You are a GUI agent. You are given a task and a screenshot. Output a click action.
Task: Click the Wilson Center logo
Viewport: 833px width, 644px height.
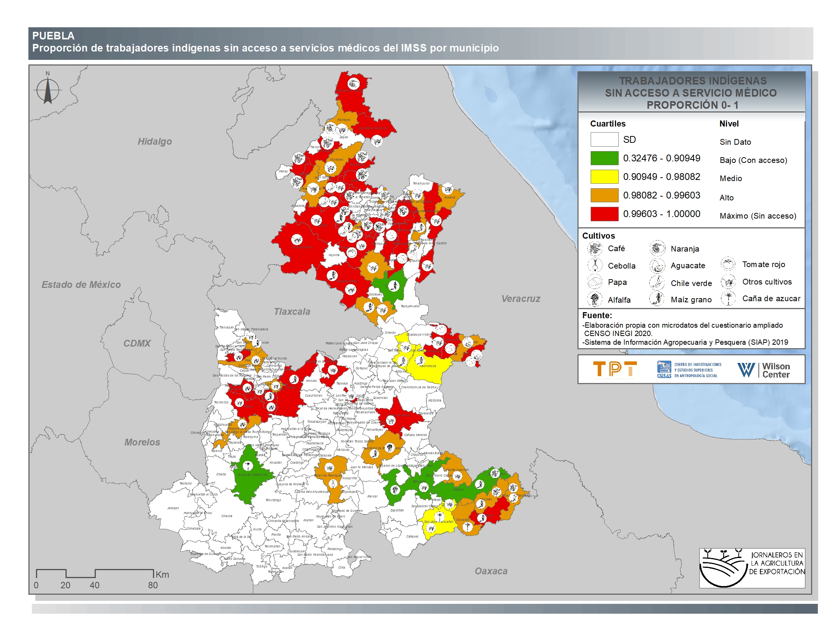[764, 370]
